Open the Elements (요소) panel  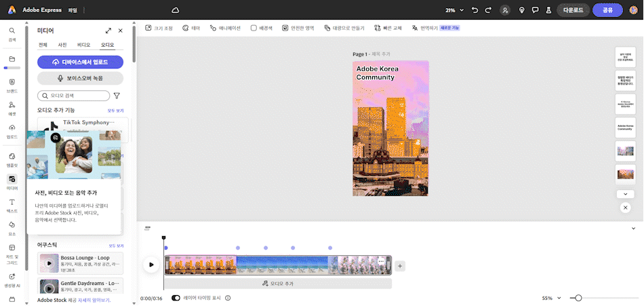tap(12, 229)
